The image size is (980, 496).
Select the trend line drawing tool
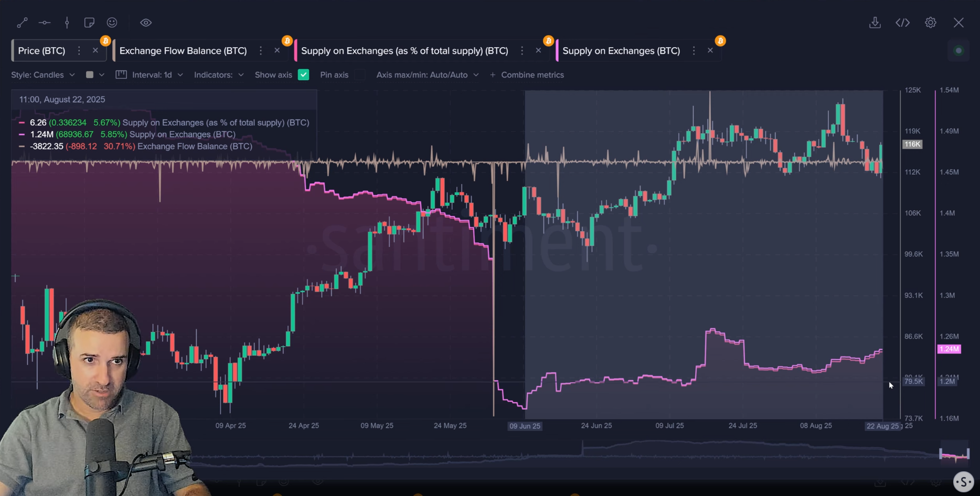[x=23, y=23]
